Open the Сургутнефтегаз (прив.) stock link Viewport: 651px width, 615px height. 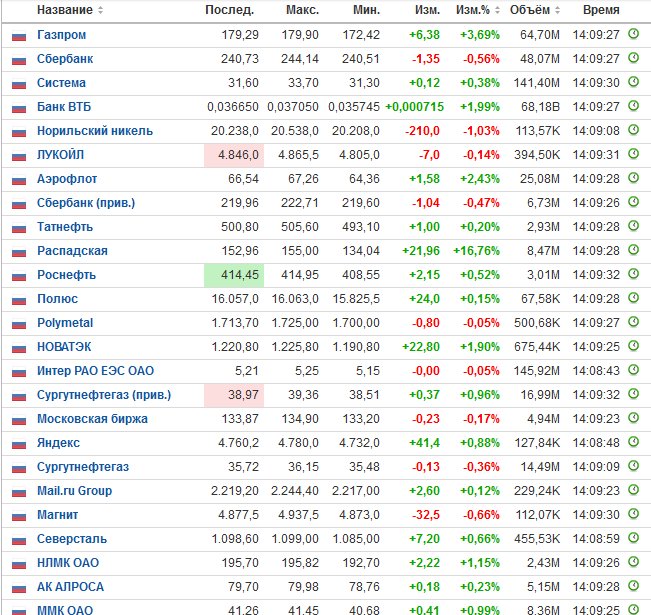pyautogui.click(x=104, y=395)
